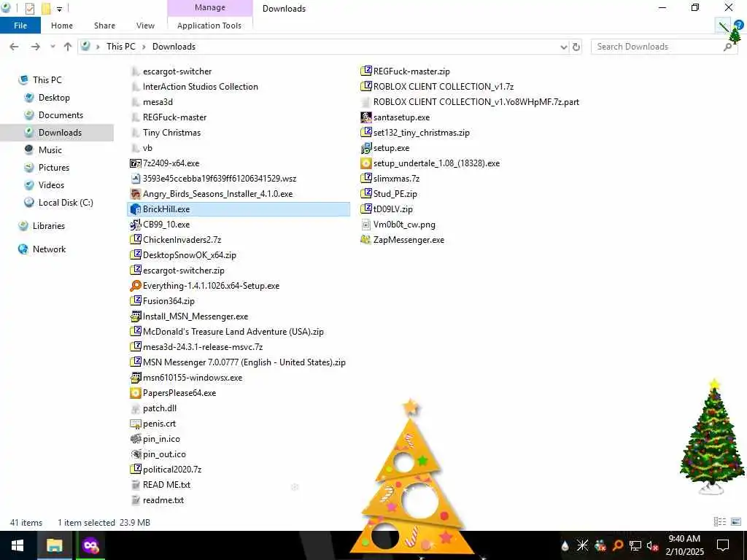Open File Explorer from the taskbar

point(54,545)
